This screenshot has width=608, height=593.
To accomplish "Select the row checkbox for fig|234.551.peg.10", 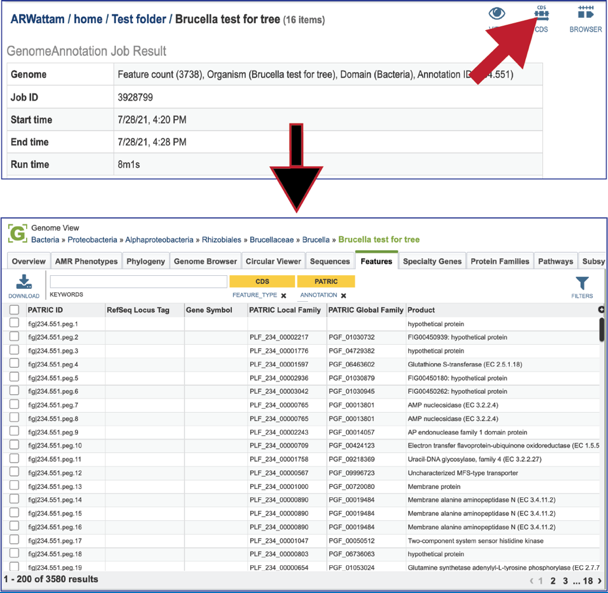I will pos(14,444).
